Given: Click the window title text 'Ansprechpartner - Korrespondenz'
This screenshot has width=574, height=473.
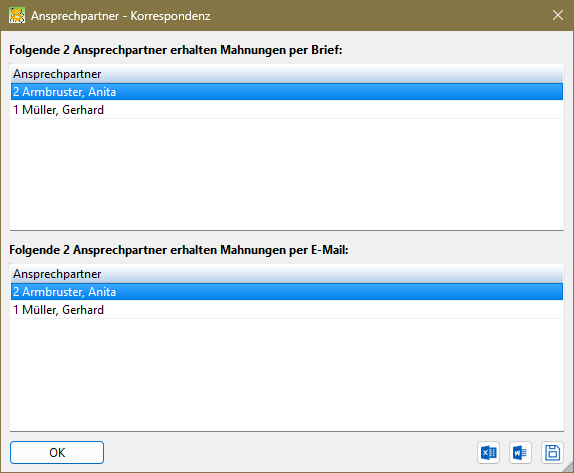Looking at the screenshot, I should pos(120,16).
